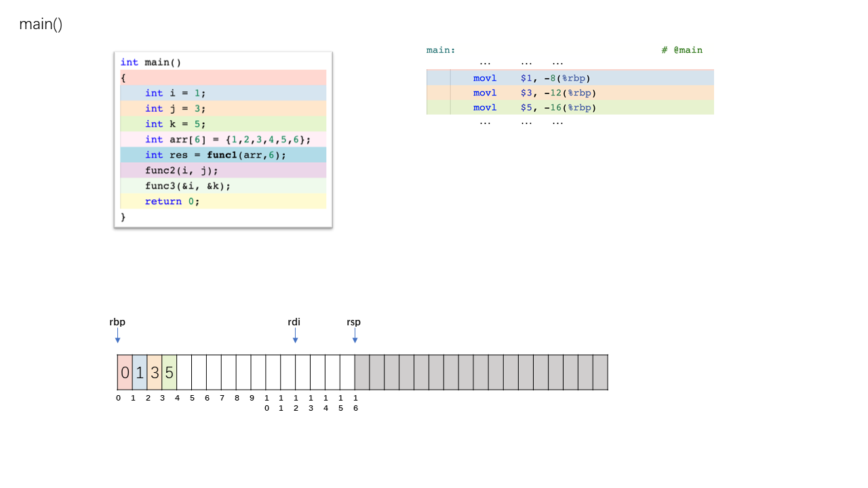Viewport: 868px width, 488px height.
Task: Select the "# @main" assembly comment
Action: 682,50
